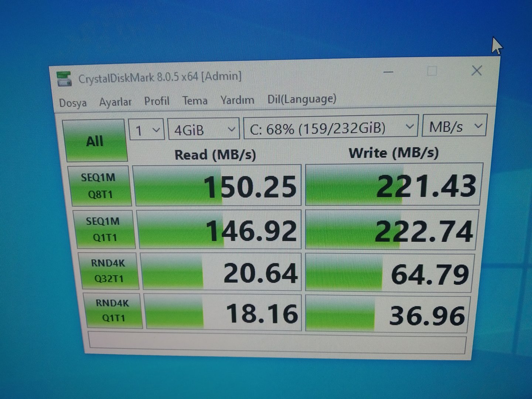Click the 150.25 sequential read result
This screenshot has height=399, width=532.
[x=217, y=185]
